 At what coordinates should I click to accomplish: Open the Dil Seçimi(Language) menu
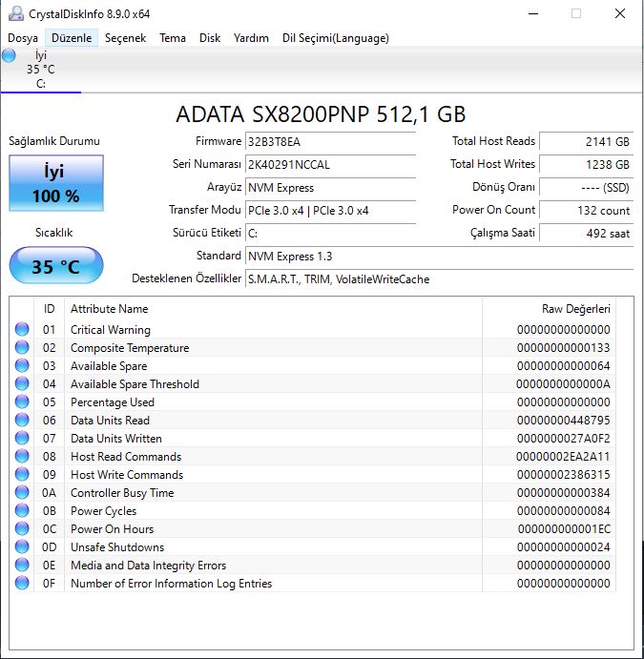pyautogui.click(x=335, y=38)
